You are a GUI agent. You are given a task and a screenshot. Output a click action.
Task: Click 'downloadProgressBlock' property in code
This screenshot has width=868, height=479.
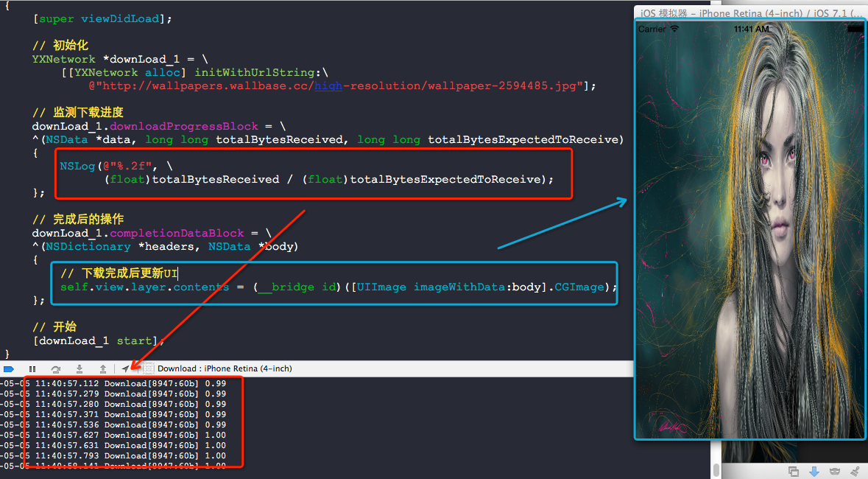click(184, 127)
